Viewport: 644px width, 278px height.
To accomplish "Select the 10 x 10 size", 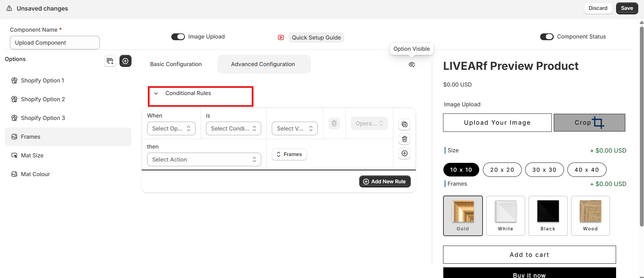I will click(461, 170).
